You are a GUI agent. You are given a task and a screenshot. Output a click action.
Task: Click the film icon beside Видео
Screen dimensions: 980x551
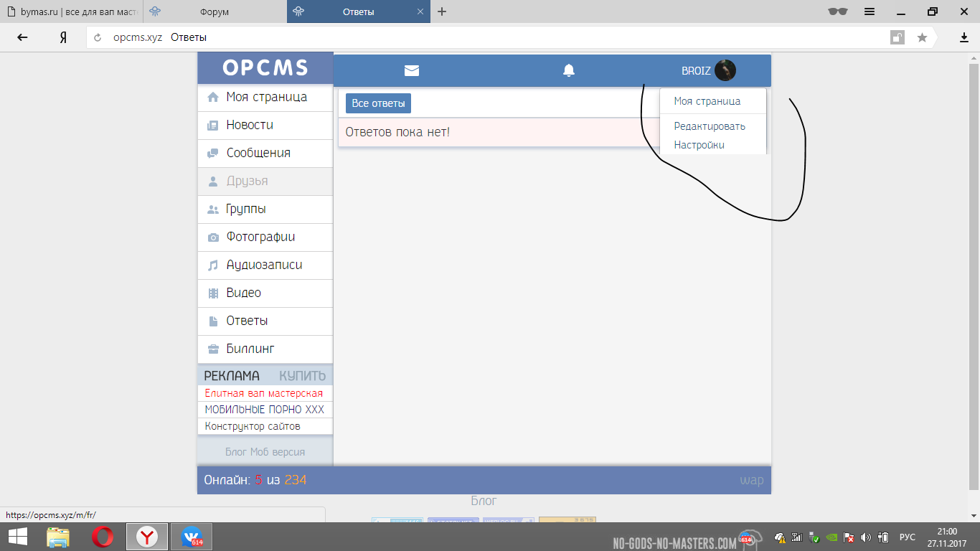point(213,293)
